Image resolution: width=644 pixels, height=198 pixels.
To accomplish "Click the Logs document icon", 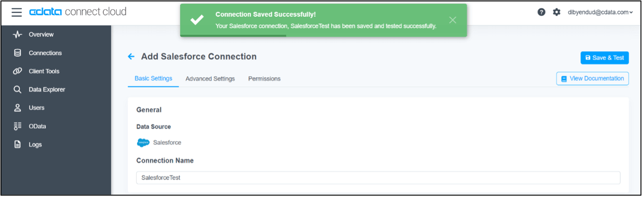I will 18,145.
